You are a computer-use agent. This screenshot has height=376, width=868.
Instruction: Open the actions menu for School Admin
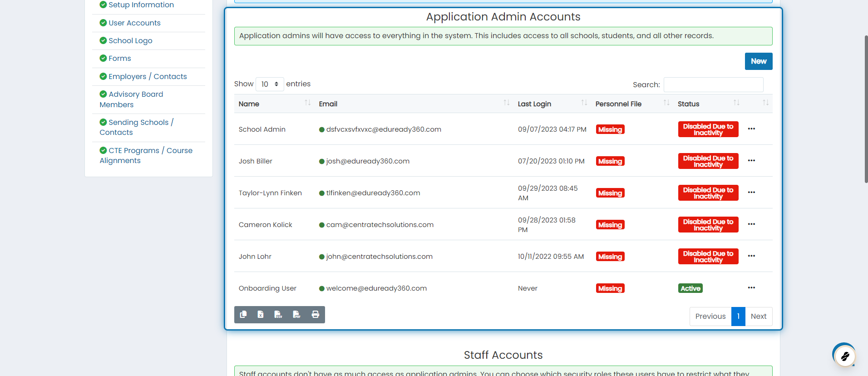click(x=751, y=129)
